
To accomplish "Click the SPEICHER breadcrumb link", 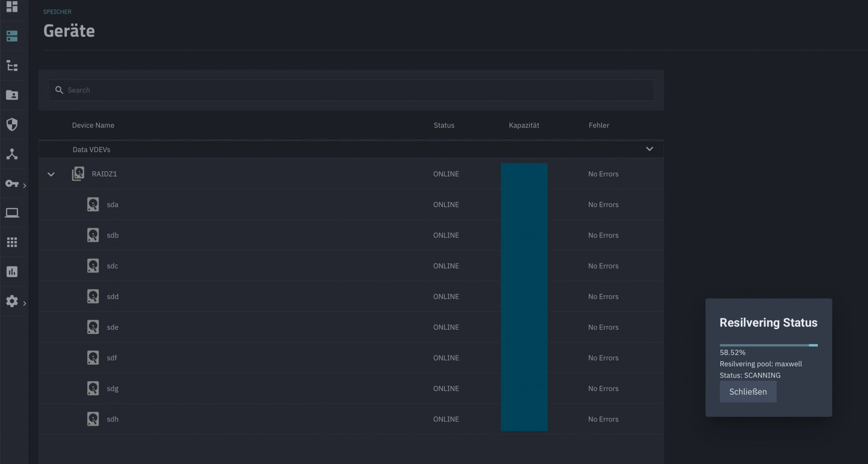I will point(57,12).
